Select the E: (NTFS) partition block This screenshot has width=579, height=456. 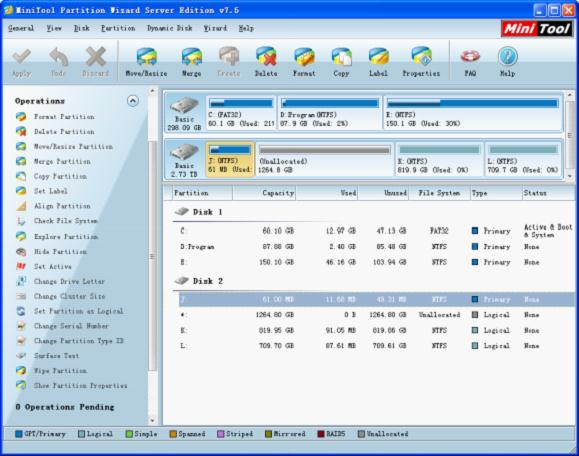pos(473,112)
